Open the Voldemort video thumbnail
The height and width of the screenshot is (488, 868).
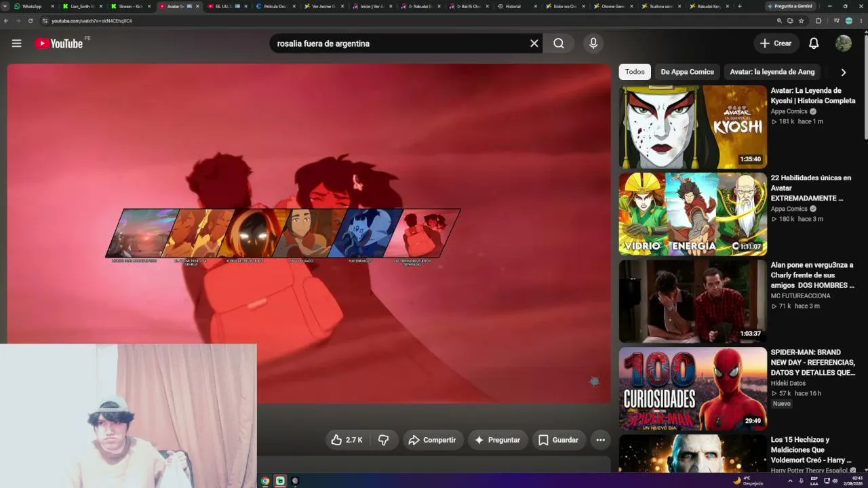tap(692, 453)
